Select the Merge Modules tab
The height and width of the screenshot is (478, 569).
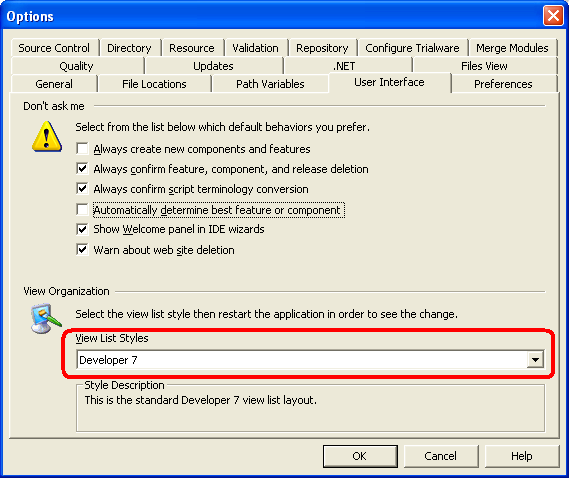512,48
